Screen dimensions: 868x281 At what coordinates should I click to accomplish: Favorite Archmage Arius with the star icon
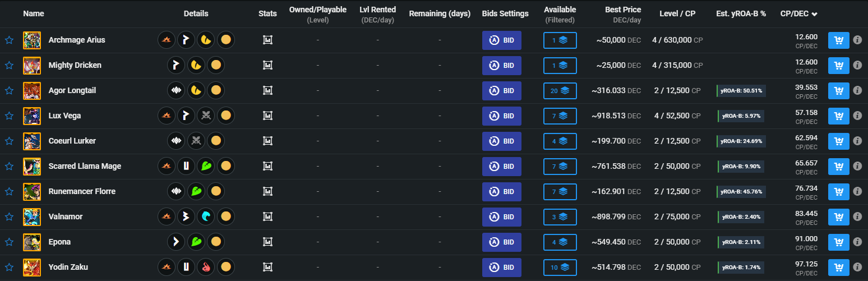pos(9,40)
